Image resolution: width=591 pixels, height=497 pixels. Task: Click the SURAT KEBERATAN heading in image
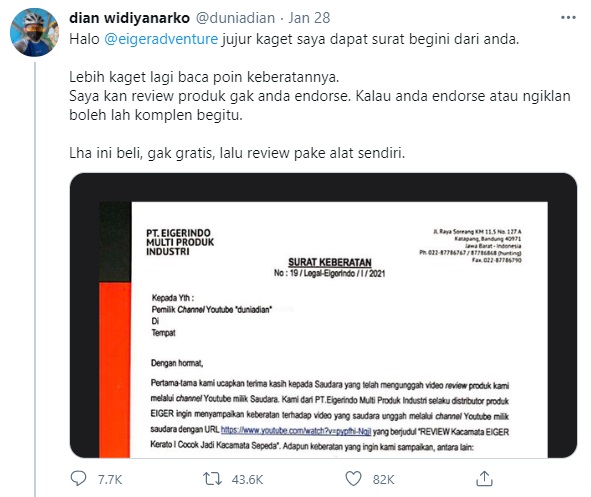330,262
